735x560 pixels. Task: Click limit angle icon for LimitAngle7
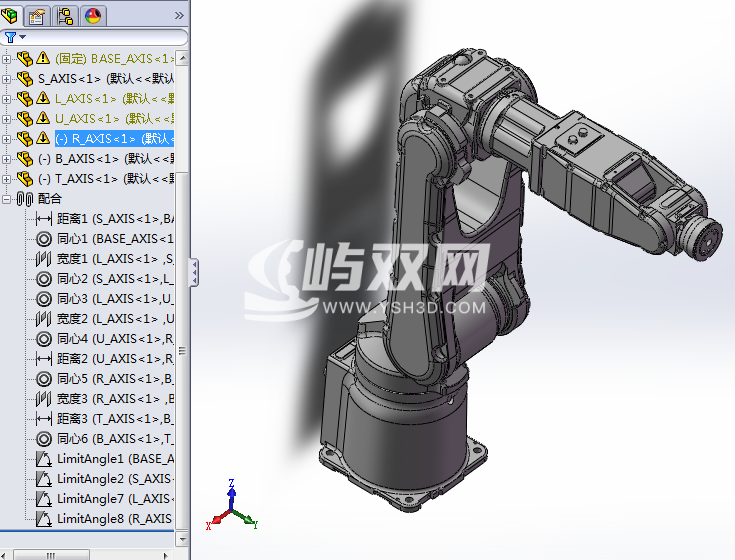[x=44, y=499]
